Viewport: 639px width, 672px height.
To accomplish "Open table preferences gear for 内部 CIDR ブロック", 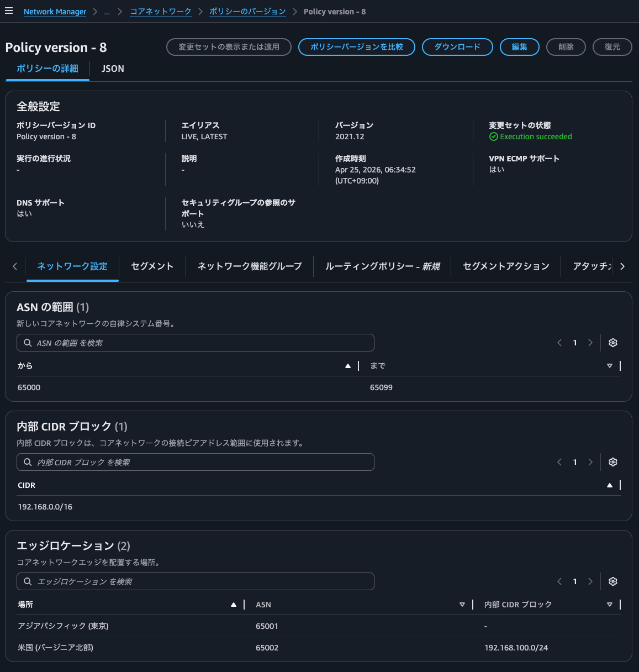I will tap(612, 462).
